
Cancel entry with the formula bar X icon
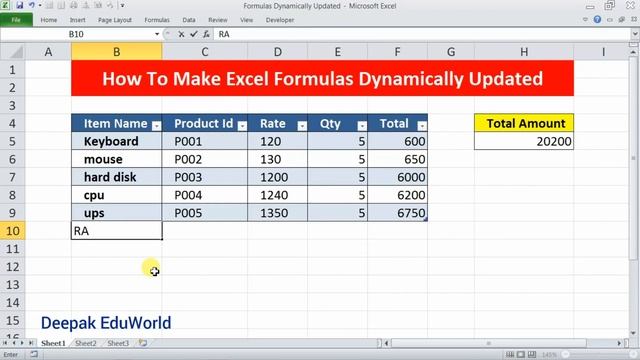[181, 34]
